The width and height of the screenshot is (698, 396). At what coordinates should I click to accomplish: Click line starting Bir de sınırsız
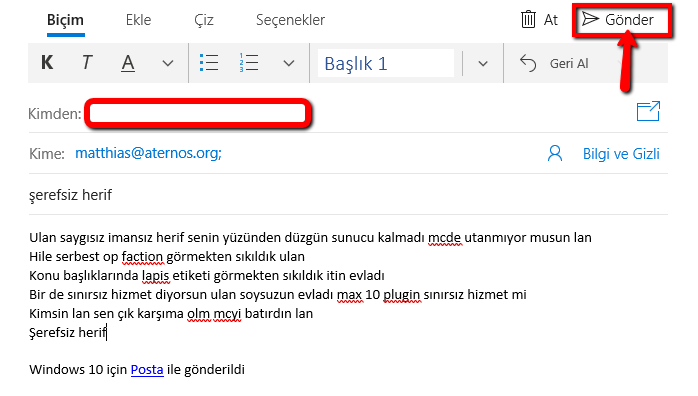pyautogui.click(x=278, y=295)
